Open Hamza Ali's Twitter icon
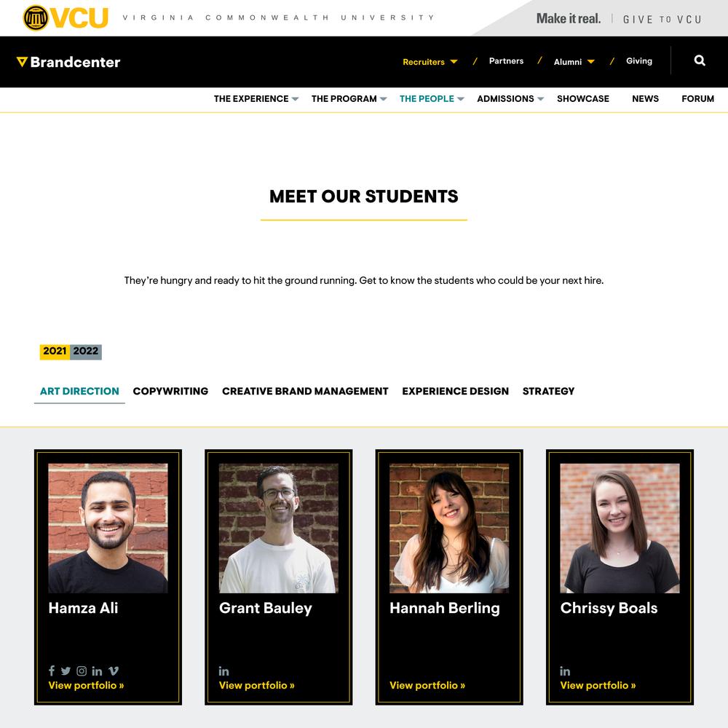 66,671
